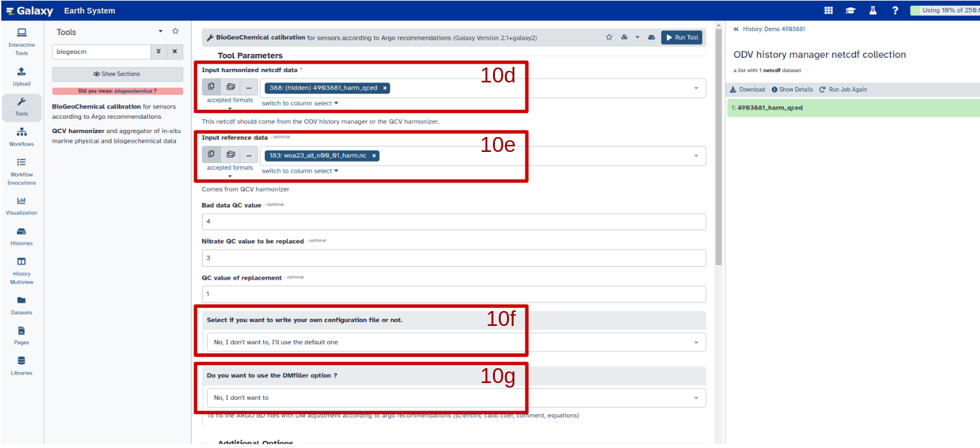
Task: Click the Run Tool button
Action: point(681,38)
